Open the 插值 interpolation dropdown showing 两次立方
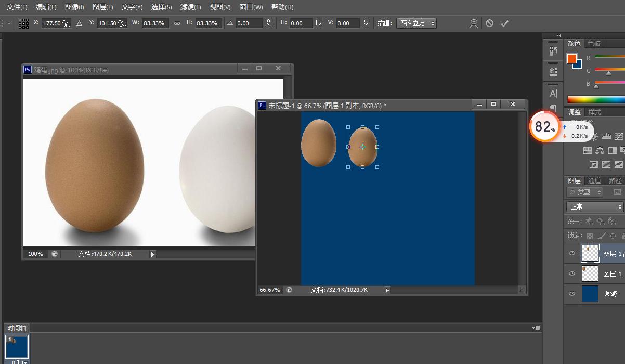This screenshot has height=364, width=625. [416, 23]
